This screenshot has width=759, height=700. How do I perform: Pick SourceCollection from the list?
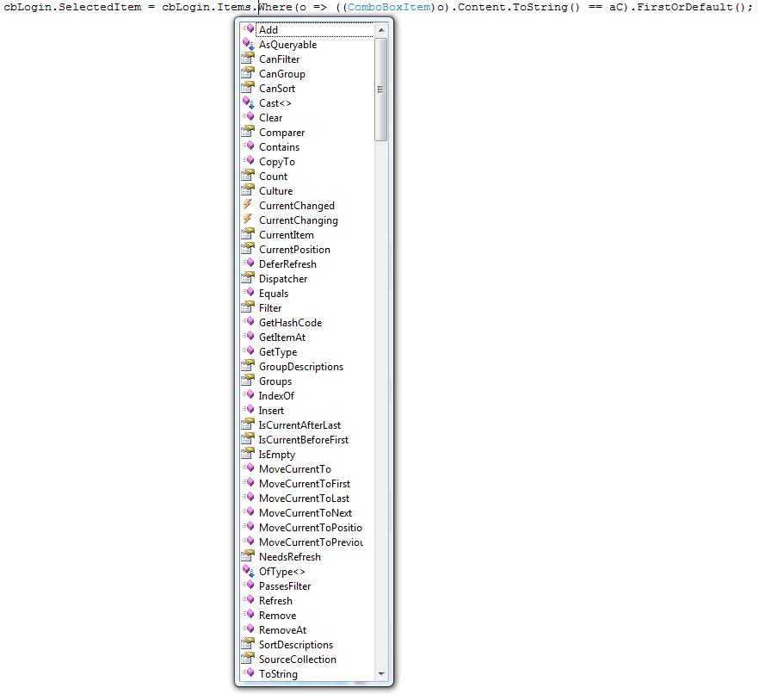coord(297,660)
